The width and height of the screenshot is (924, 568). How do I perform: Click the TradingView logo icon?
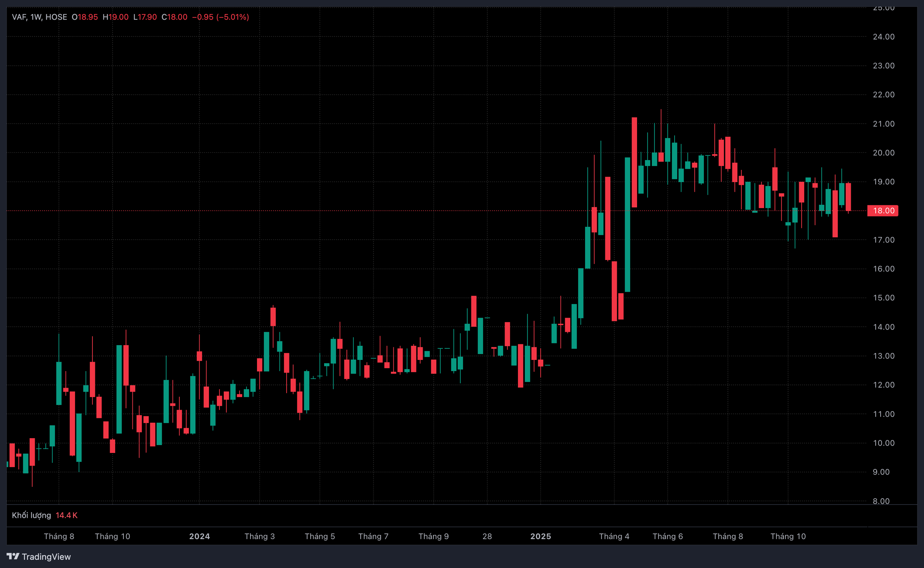tap(13, 556)
